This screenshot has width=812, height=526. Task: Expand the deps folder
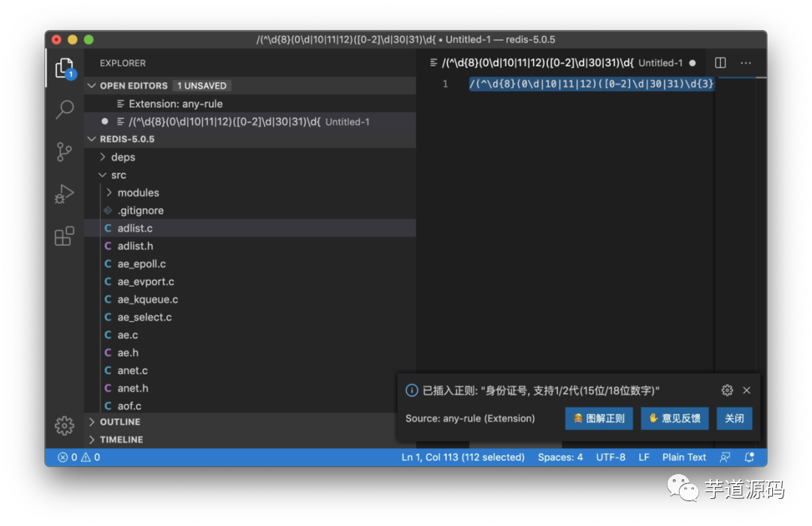[x=123, y=157]
